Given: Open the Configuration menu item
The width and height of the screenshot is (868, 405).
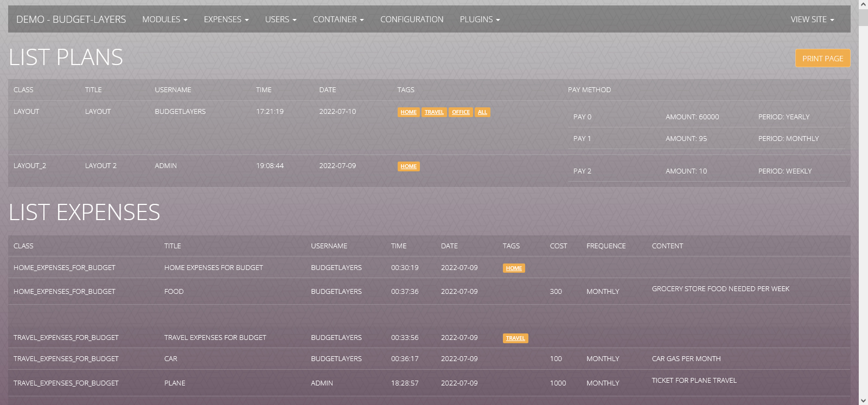Looking at the screenshot, I should coord(411,20).
